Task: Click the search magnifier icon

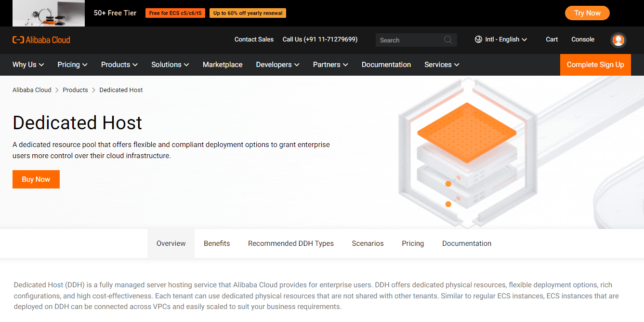Action: (448, 40)
